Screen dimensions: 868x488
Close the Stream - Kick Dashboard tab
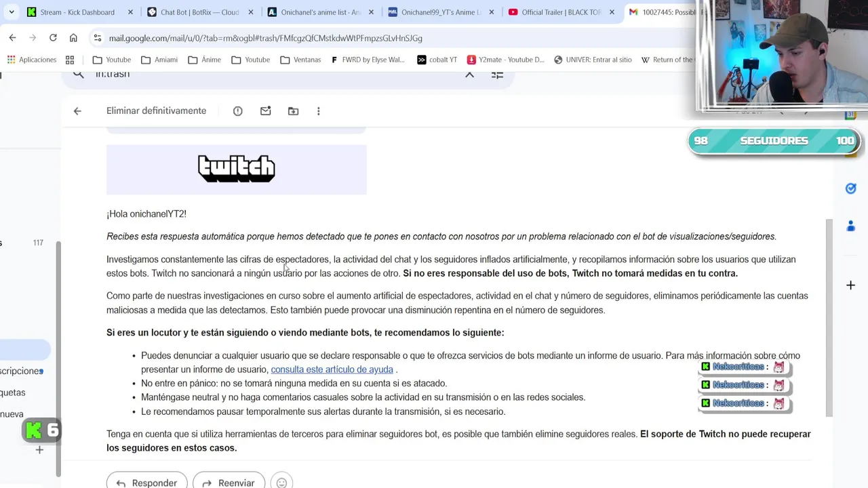pos(130,12)
